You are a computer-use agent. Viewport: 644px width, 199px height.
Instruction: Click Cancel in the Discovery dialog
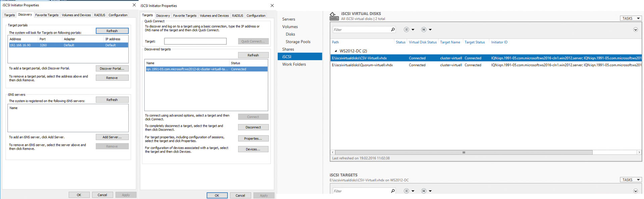102,195
